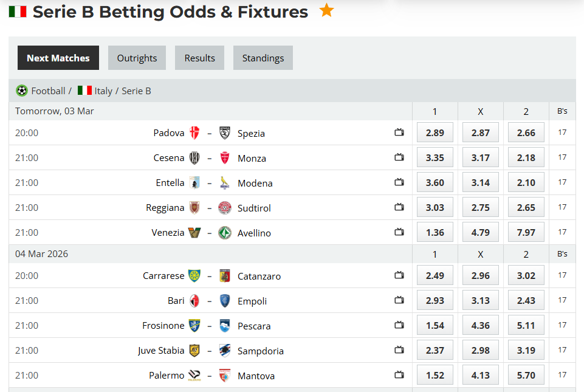
Task: Click the 17 bookmakers link for Cesena vs Monza
Action: [562, 157]
